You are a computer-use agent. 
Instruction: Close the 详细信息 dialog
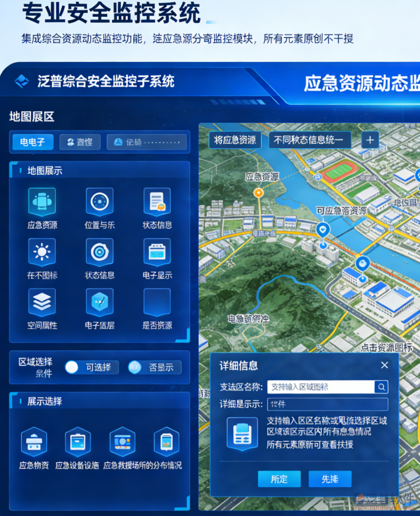[384, 365]
